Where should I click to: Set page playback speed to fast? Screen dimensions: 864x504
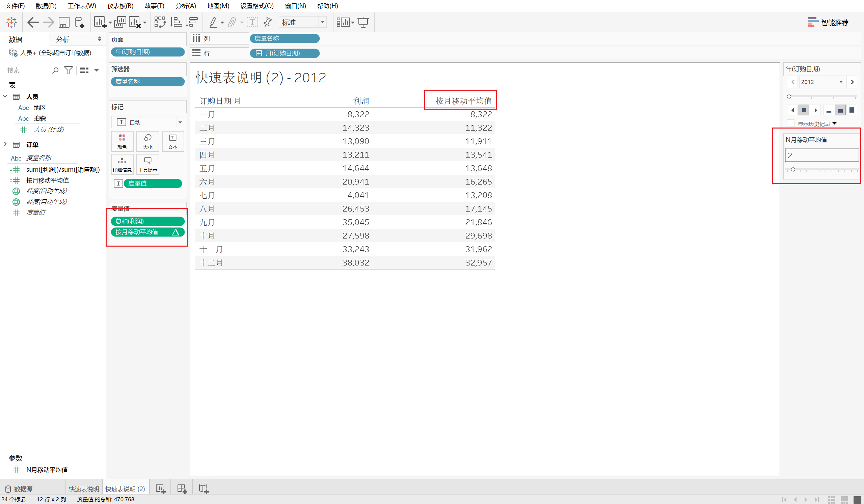pos(852,110)
